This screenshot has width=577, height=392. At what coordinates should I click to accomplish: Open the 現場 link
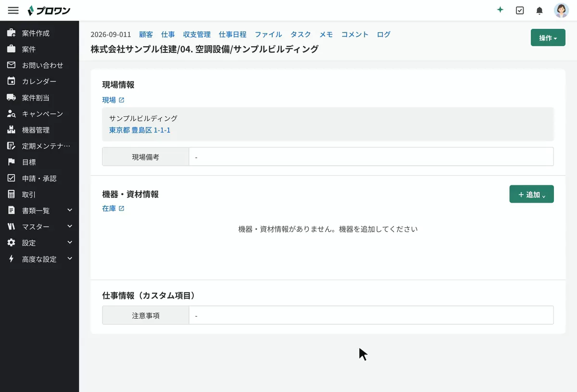[x=109, y=100]
